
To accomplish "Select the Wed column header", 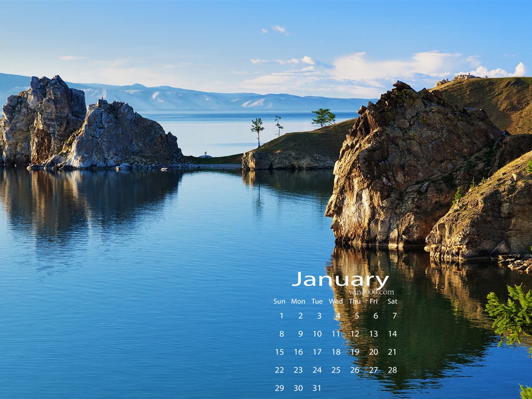I will click(336, 301).
